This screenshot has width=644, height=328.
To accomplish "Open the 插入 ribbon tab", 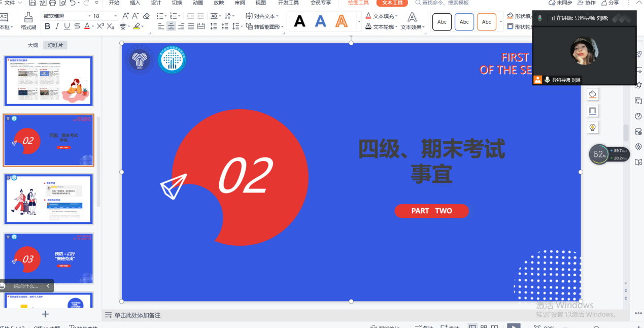I will click(135, 3).
